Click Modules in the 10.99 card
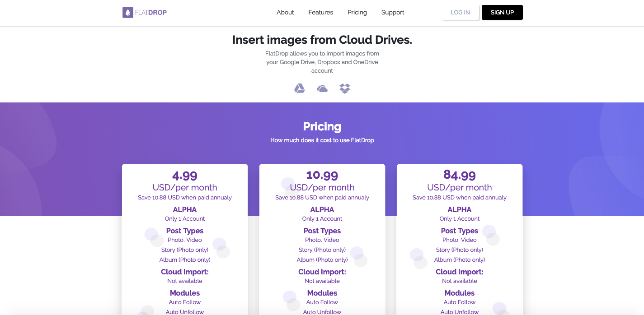 click(322, 293)
